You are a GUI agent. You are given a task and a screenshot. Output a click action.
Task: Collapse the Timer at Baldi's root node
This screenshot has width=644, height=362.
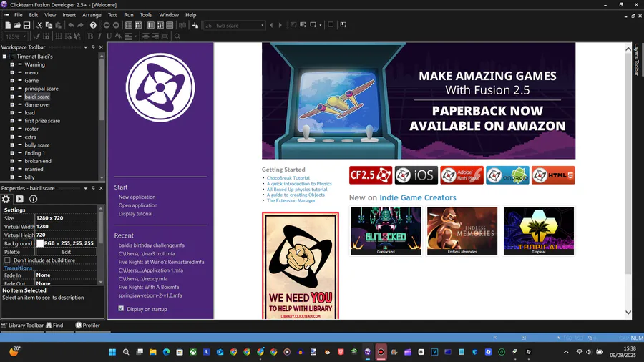coord(4,57)
